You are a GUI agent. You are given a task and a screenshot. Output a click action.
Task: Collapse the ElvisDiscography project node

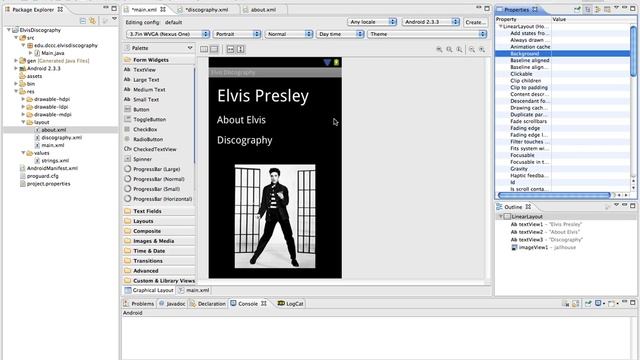coord(9,30)
